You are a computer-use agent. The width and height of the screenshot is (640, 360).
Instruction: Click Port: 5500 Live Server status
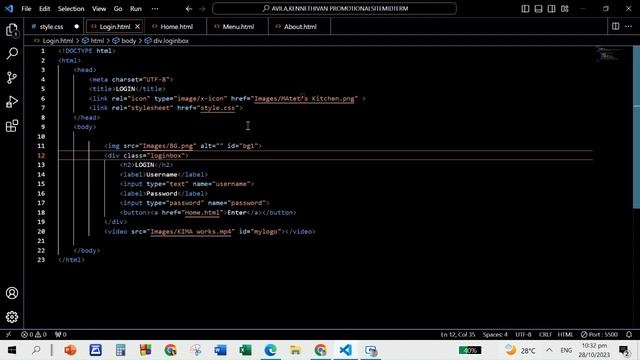[x=599, y=334]
